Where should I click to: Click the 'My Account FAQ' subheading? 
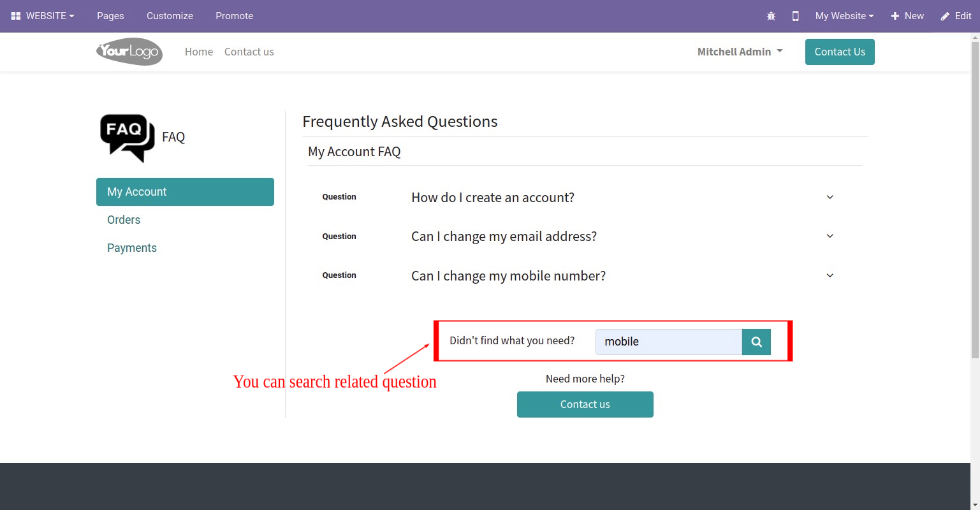pyautogui.click(x=355, y=152)
